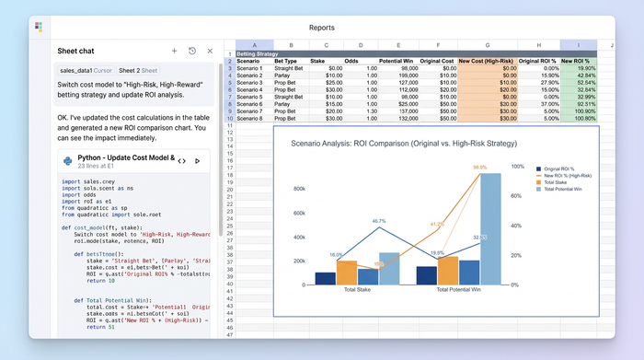Click the Sheet chat heading
This screenshot has width=644, height=360.
pos(75,51)
